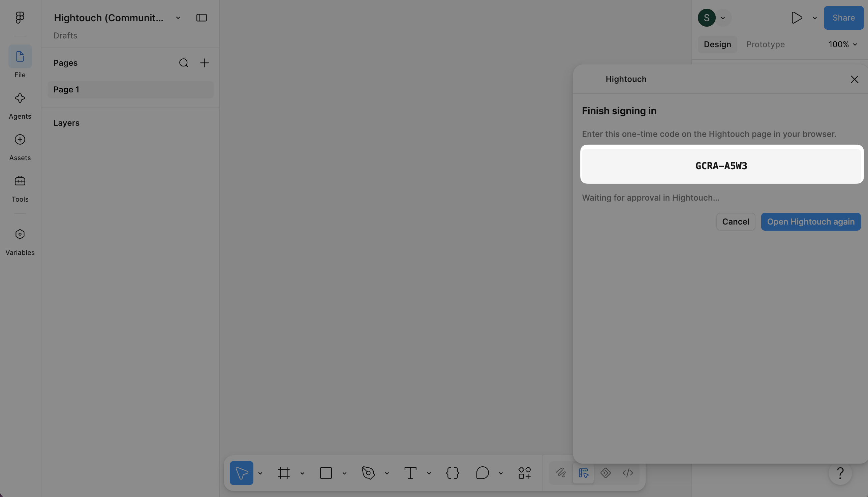
Task: Select the Frame tool
Action: [284, 473]
